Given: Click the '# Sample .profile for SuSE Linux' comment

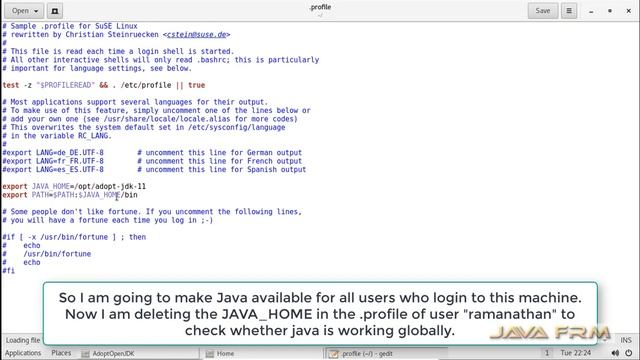Looking at the screenshot, I should click(x=70, y=26).
